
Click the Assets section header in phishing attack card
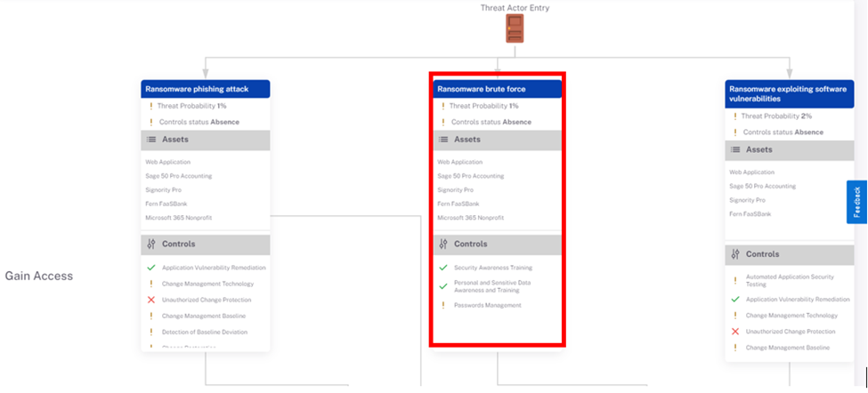pos(206,140)
